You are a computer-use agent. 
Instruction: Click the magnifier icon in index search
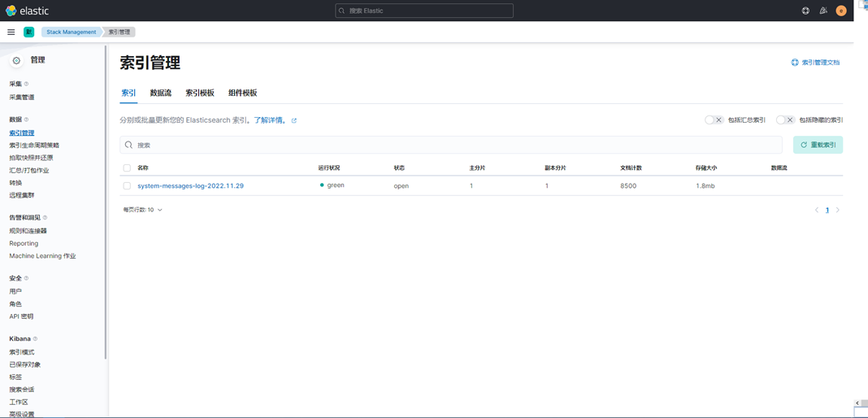(128, 145)
